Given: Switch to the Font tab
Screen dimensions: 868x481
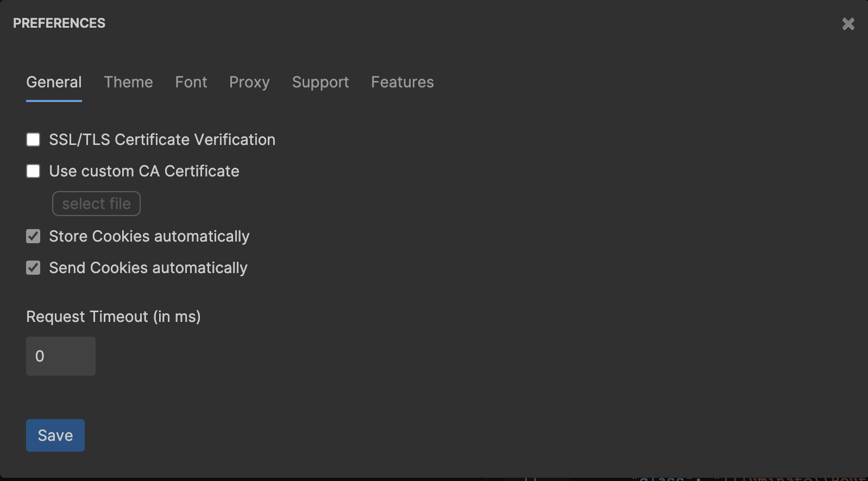Looking at the screenshot, I should [191, 82].
